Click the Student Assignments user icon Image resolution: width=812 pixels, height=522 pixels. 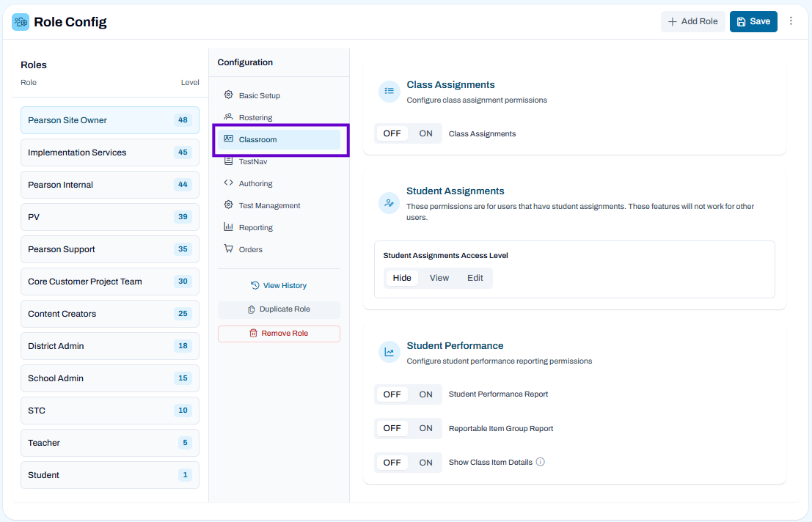point(389,203)
